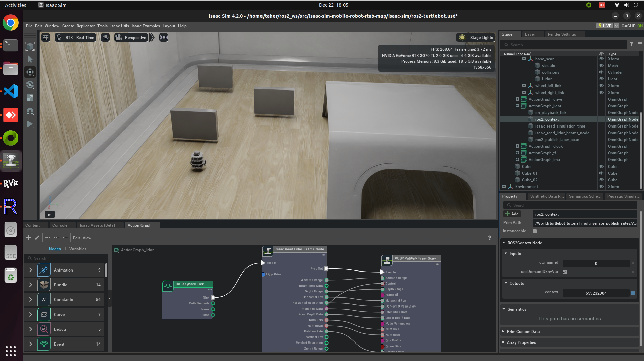
Task: Collapse ActionGraph_lidar tree node
Action: pyautogui.click(x=517, y=106)
